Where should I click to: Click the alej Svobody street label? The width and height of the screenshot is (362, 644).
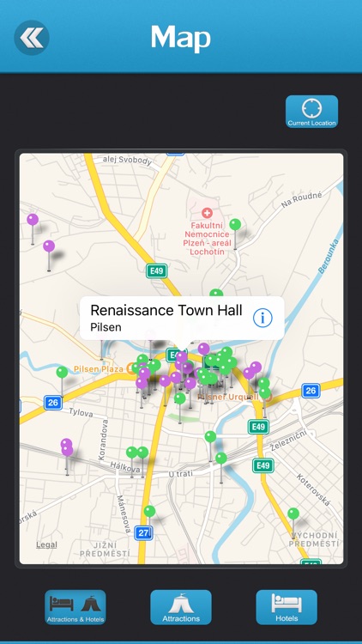(127, 160)
